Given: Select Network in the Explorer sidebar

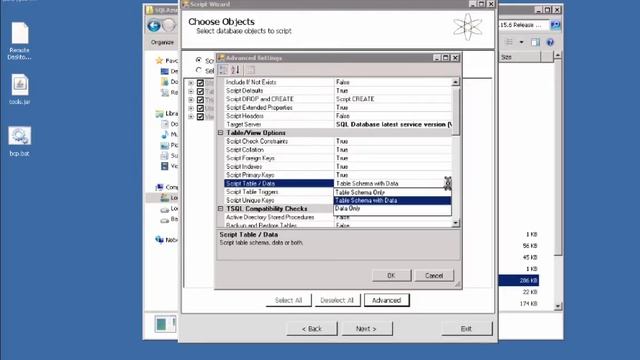Looking at the screenshot, I should [x=167, y=240].
